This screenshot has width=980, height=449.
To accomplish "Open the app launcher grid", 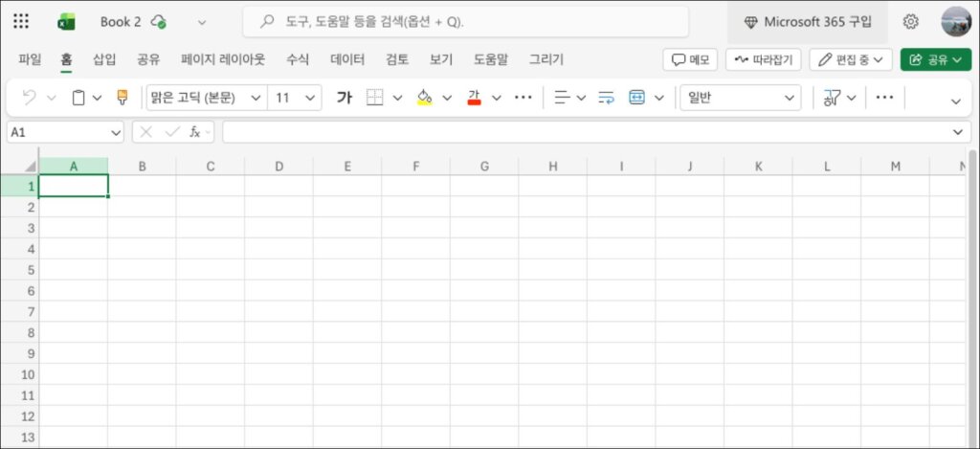I will (x=21, y=21).
